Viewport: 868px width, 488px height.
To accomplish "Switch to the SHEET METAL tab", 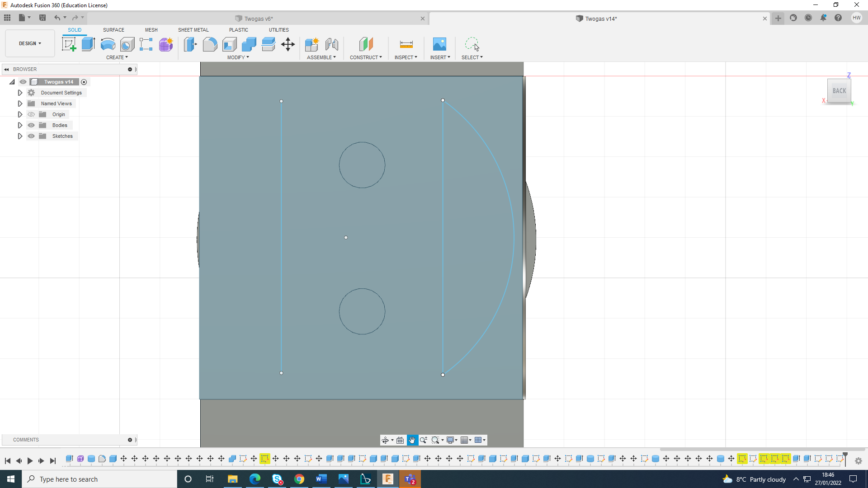I will (x=193, y=30).
